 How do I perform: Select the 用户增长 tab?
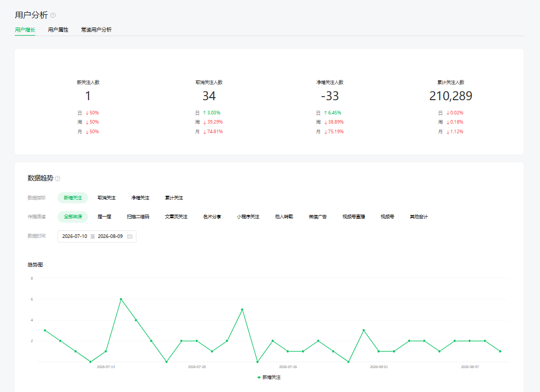pos(25,30)
